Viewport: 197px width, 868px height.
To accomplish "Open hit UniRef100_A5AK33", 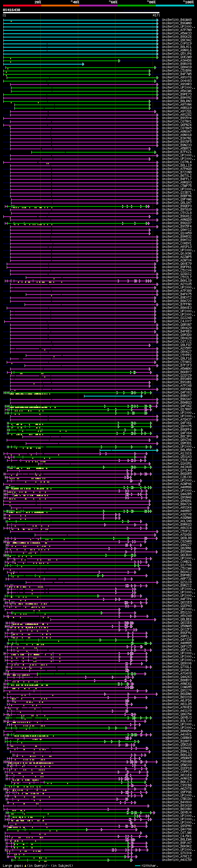I will (x=177, y=33).
